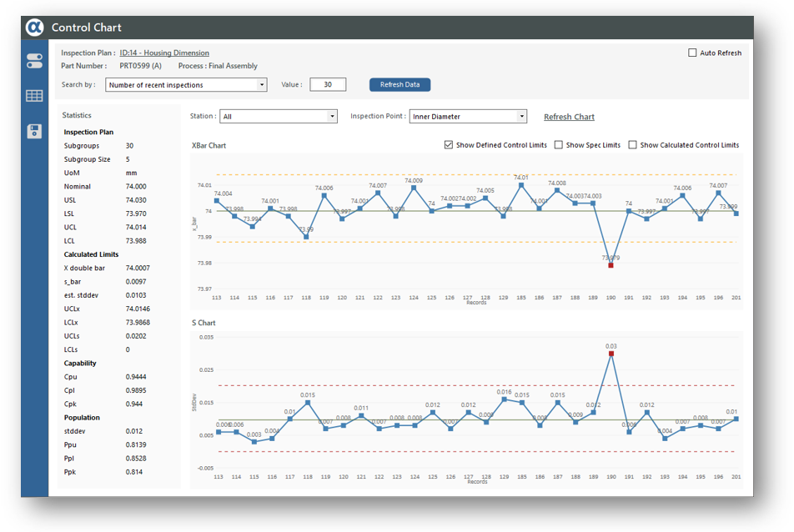The width and height of the screenshot is (794, 532).
Task: Click the 74.009 data point on XBar chart
Action: (414, 187)
